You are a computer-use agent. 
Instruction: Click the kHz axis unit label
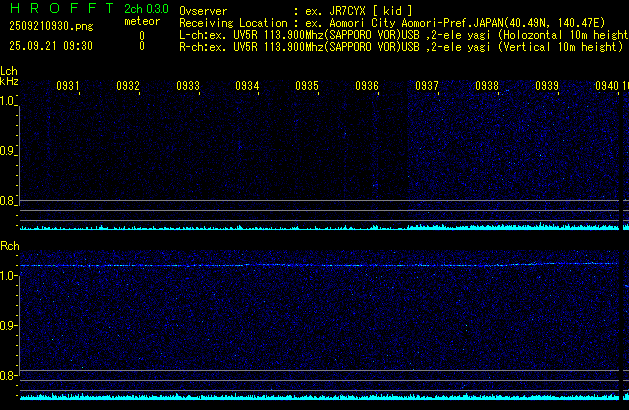(9, 82)
